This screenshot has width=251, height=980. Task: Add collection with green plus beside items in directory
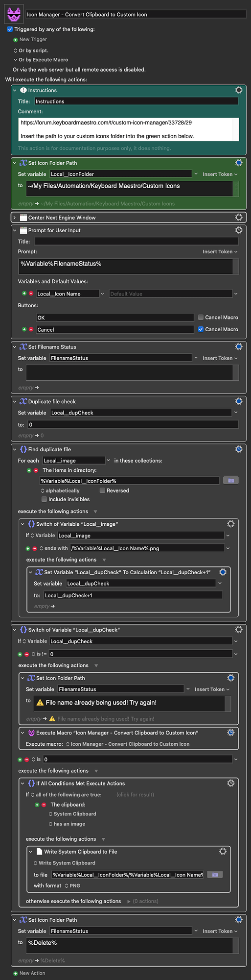click(x=29, y=470)
